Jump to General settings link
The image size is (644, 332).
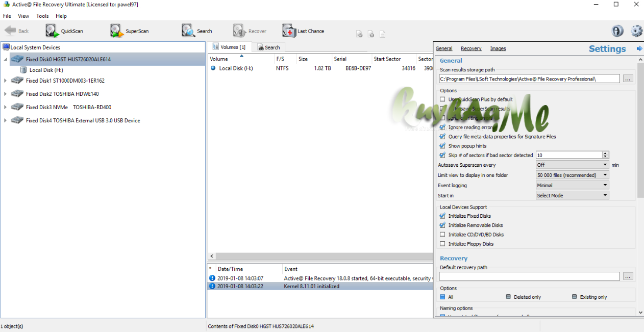coord(444,48)
